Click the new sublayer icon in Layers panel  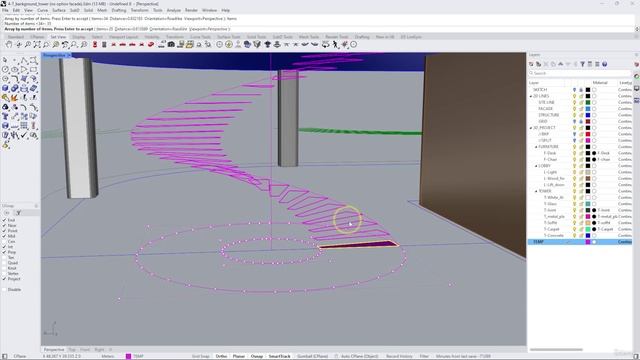pyautogui.click(x=538, y=64)
